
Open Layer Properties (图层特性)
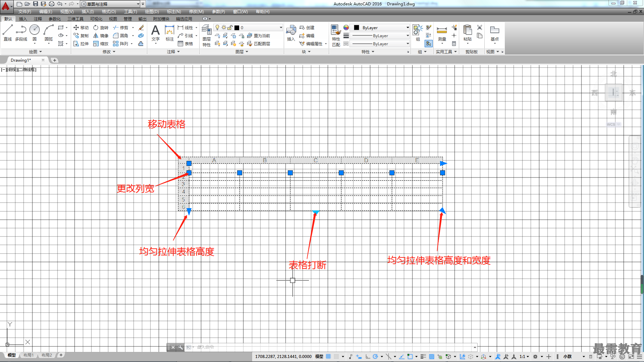pyautogui.click(x=207, y=36)
